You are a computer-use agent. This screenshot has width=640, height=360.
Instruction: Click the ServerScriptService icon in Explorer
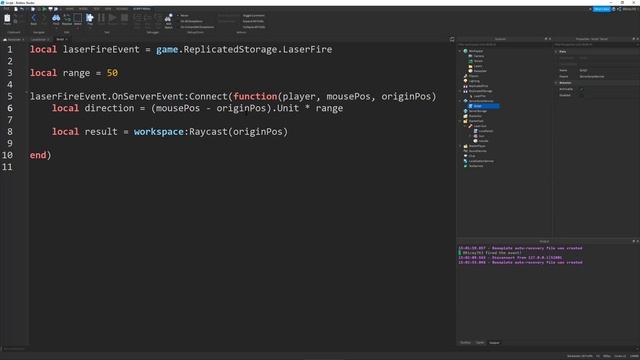[465, 101]
